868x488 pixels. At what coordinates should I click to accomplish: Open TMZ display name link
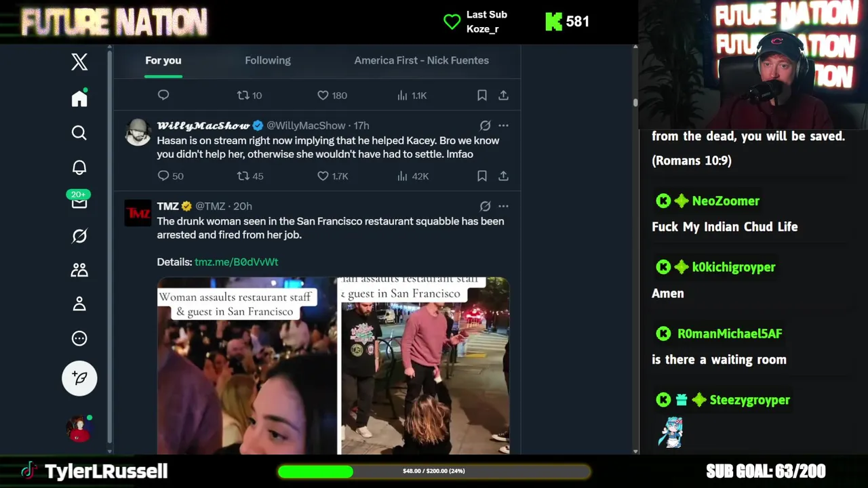pos(167,206)
